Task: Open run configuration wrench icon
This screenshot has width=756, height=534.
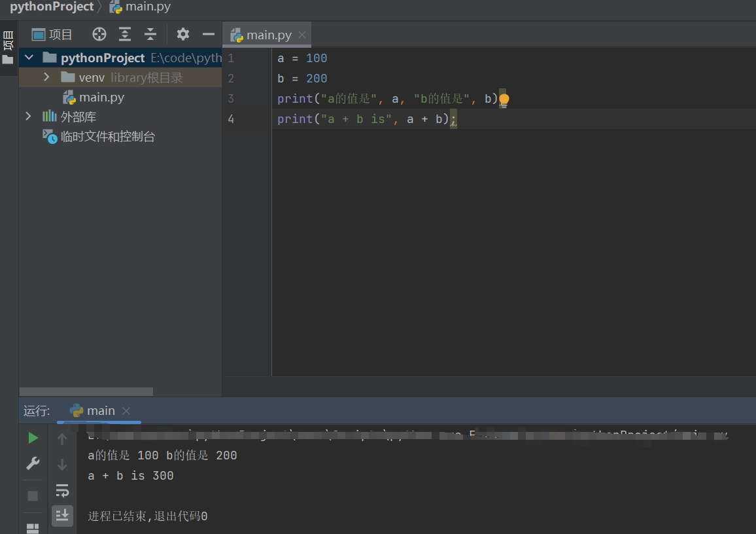Action: 33,463
